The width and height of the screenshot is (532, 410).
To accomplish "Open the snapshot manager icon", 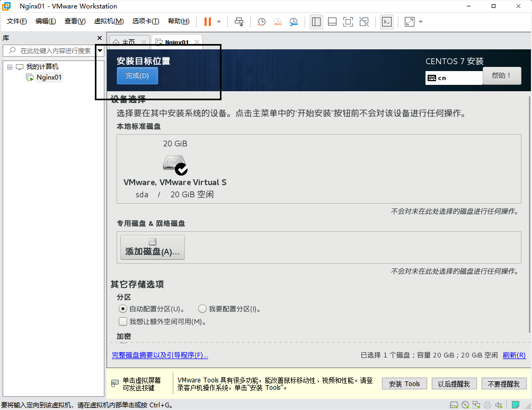I will click(x=294, y=22).
